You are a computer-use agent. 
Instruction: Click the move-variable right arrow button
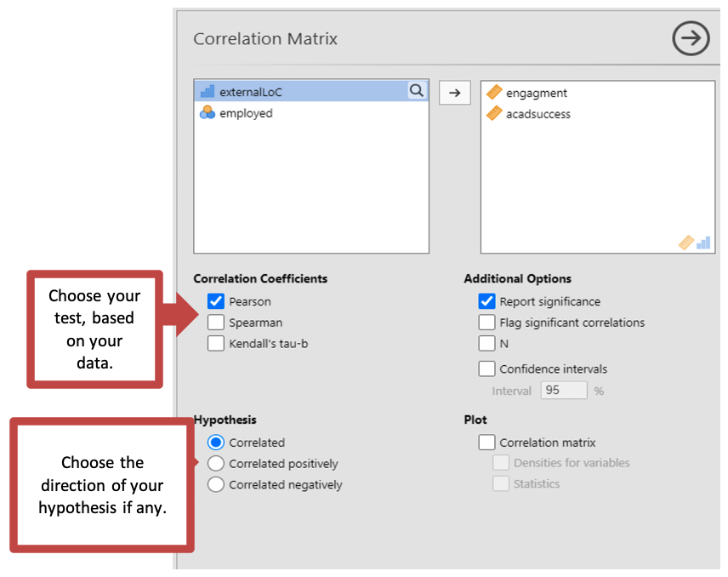454,93
